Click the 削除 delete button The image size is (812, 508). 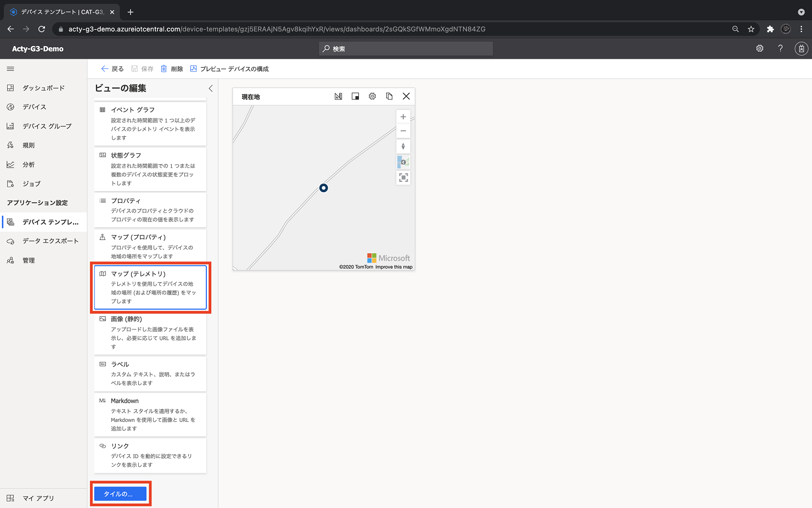tap(172, 69)
